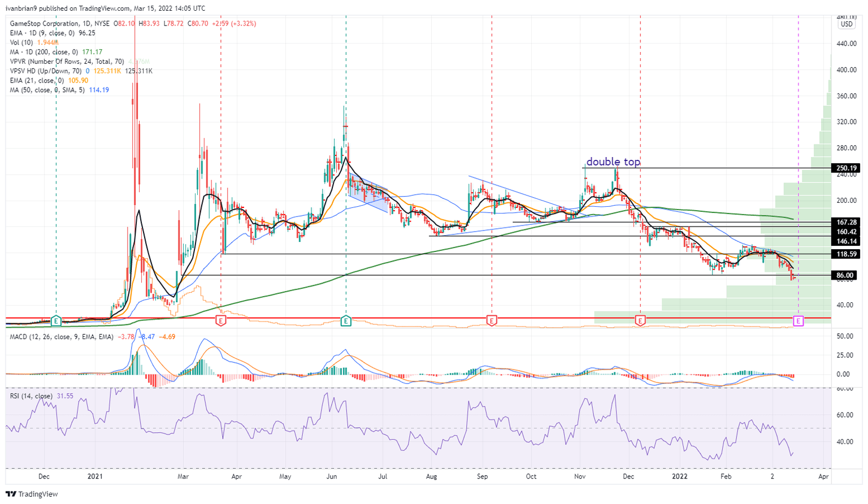Click the 360.00 price axis value
The height and width of the screenshot is (504, 868).
[x=847, y=96]
